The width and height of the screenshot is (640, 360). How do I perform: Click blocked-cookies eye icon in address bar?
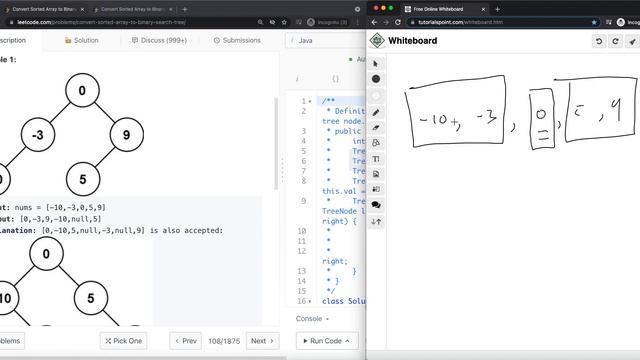tap(272, 22)
